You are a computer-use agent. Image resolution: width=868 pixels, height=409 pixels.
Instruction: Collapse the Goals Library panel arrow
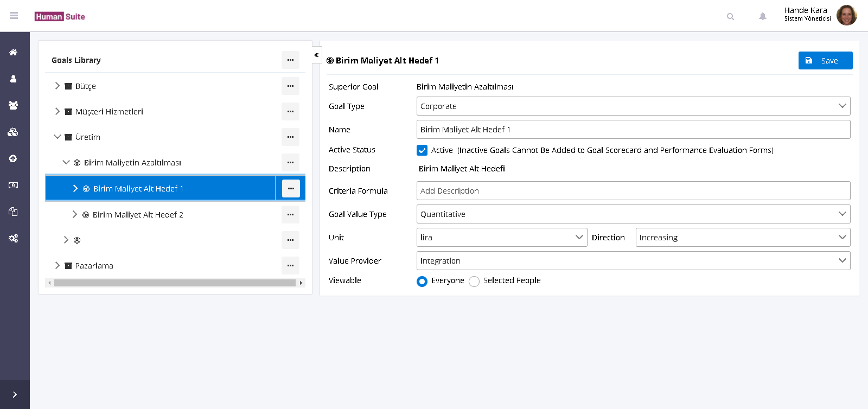pos(316,55)
